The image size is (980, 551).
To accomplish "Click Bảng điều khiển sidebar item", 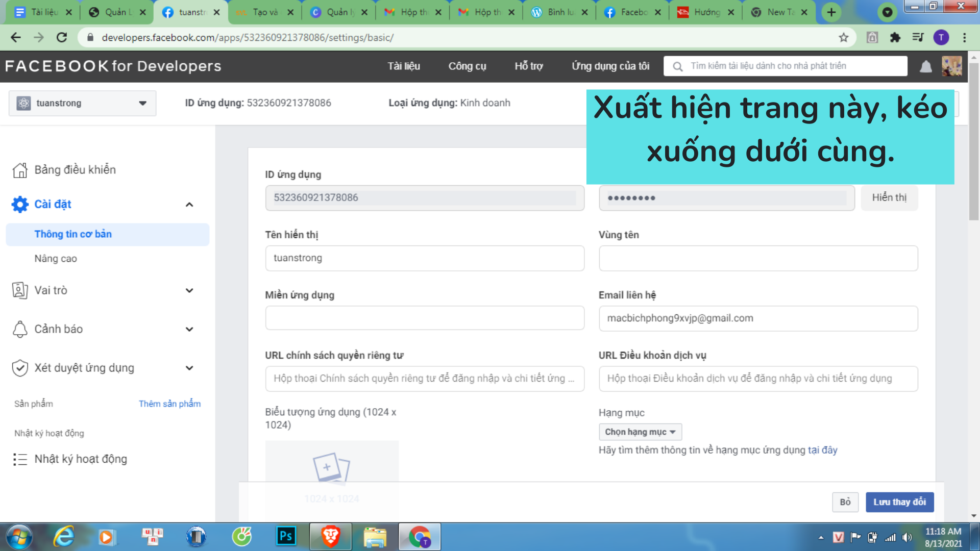I will [x=75, y=170].
